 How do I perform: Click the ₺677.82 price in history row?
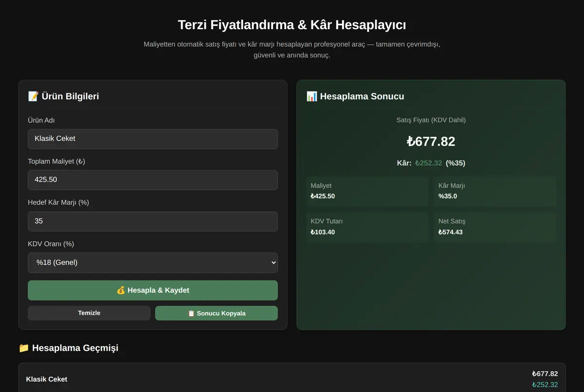tap(545, 374)
